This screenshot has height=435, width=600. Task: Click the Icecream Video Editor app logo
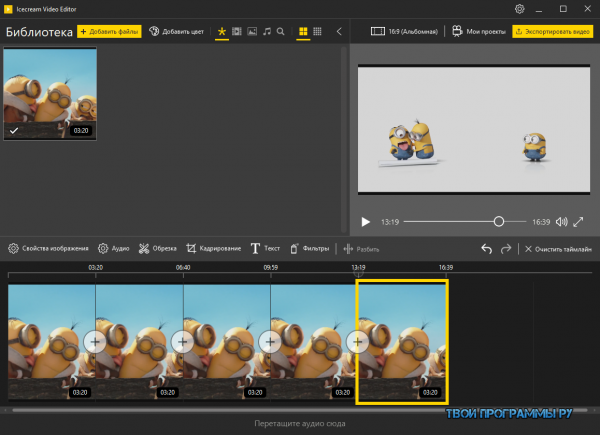point(8,9)
